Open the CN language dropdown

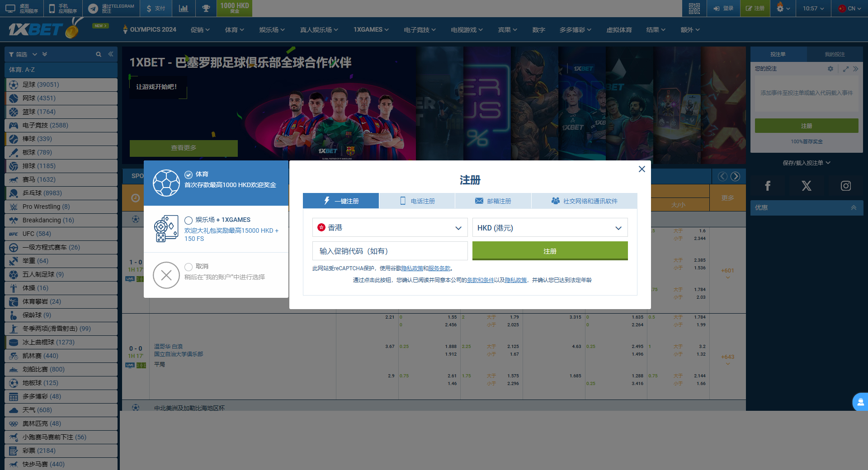tap(849, 8)
